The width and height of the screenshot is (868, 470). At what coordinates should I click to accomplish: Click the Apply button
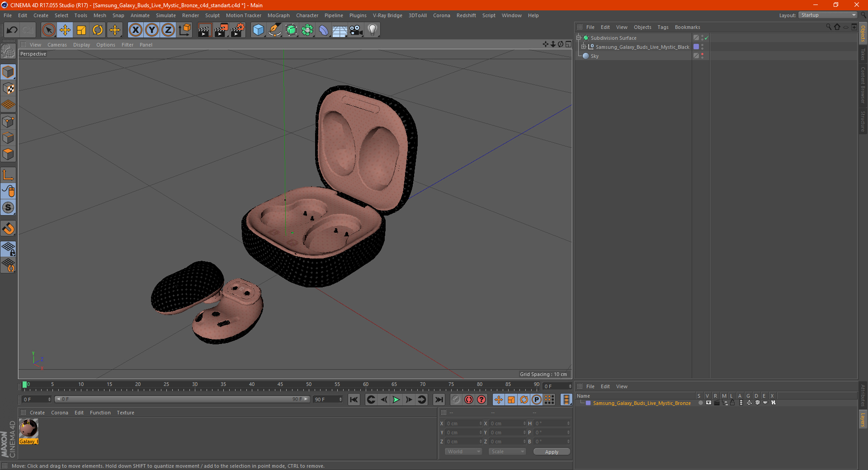point(552,451)
